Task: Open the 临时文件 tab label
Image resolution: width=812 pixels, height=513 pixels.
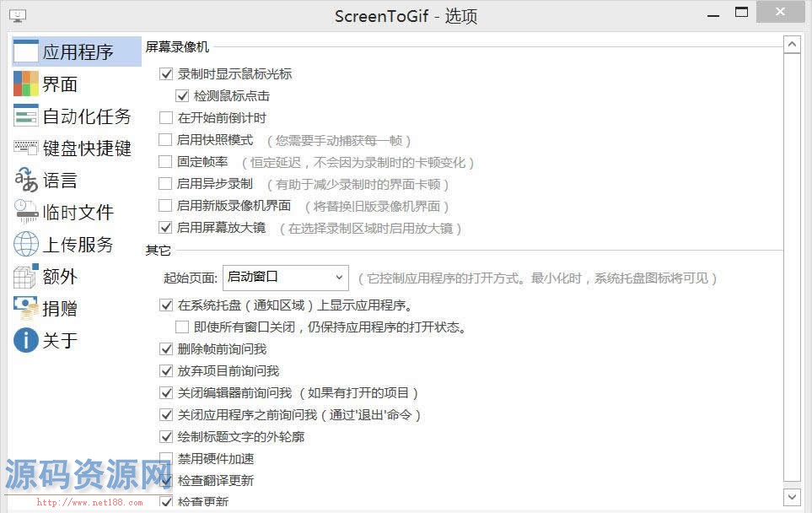Action: (78, 213)
